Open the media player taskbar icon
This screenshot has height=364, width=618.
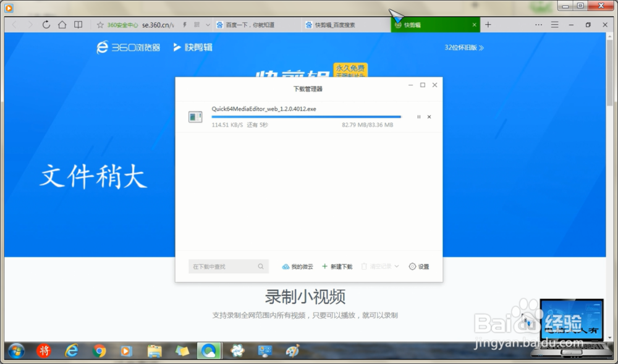(x=126, y=350)
